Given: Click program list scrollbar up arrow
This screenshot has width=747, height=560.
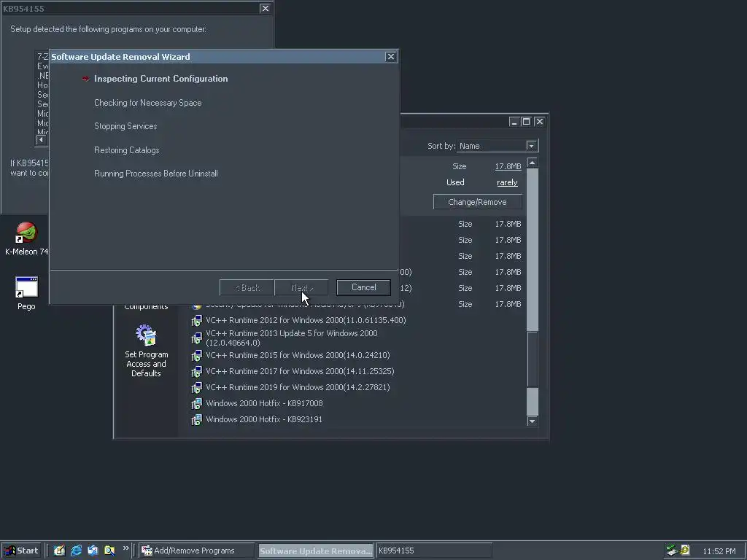Looking at the screenshot, I should [532, 163].
